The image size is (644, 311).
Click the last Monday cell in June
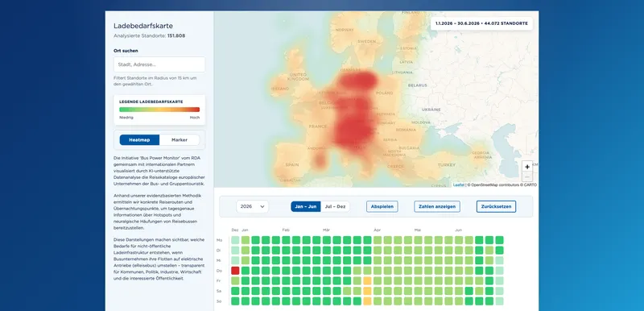point(499,240)
